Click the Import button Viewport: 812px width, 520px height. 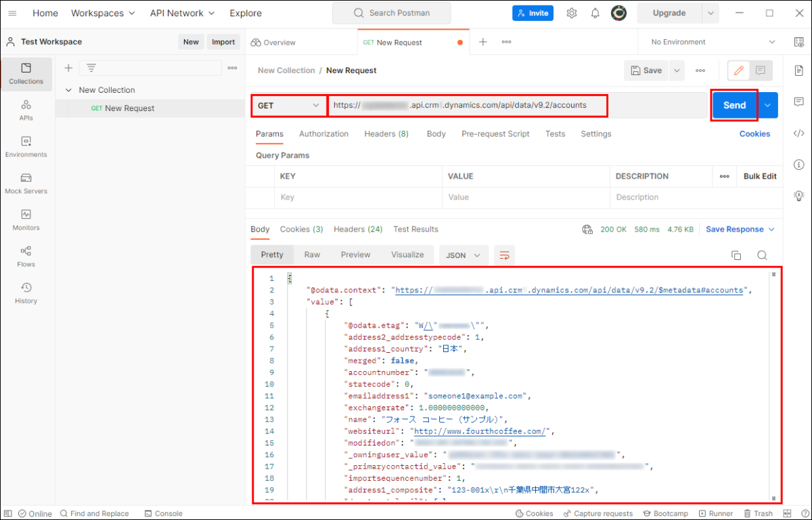click(223, 42)
